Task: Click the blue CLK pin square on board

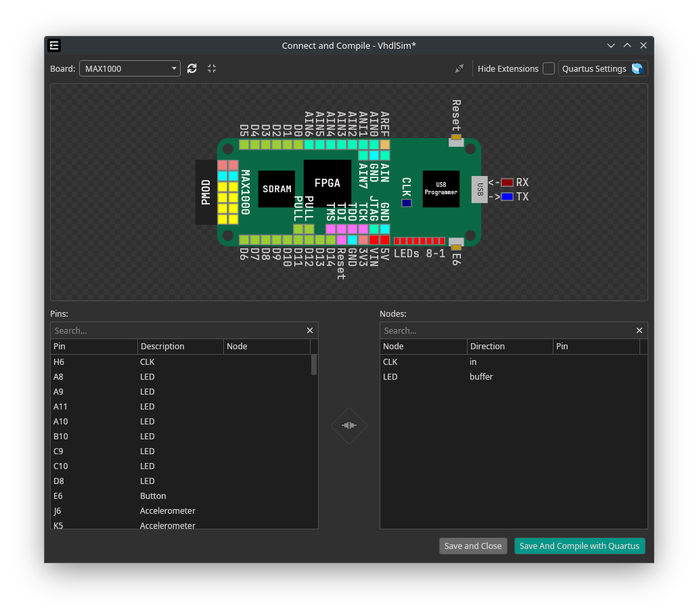Action: click(x=406, y=202)
